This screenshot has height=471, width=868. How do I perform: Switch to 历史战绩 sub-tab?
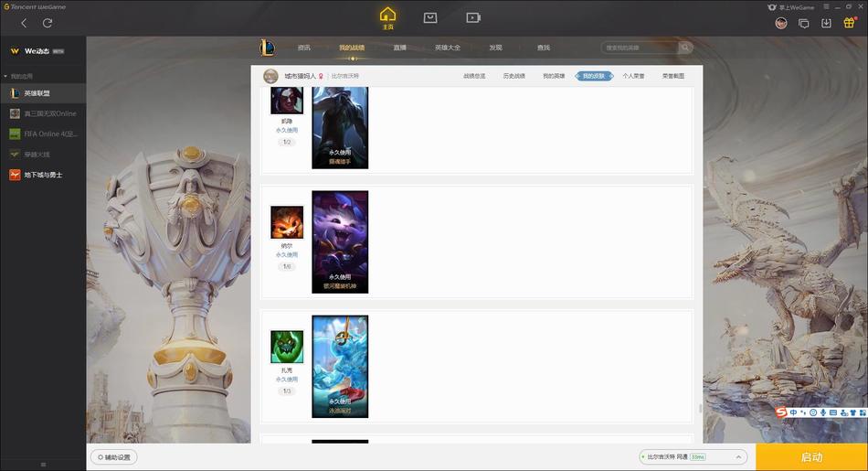click(x=514, y=76)
